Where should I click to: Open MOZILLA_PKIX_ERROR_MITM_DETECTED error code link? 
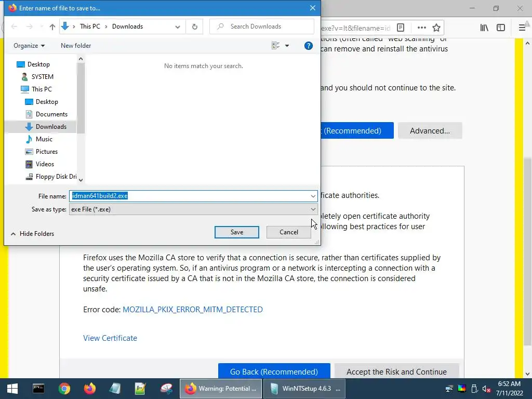point(192,310)
